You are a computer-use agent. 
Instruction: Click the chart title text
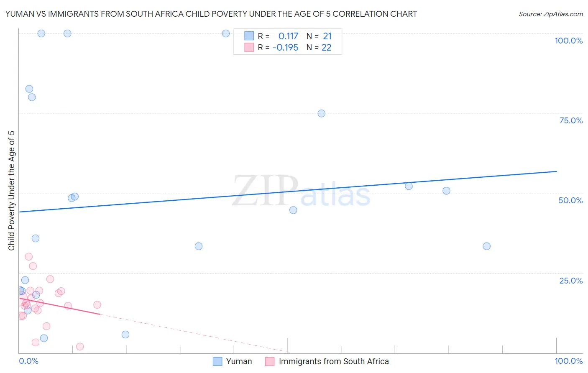tap(211, 14)
